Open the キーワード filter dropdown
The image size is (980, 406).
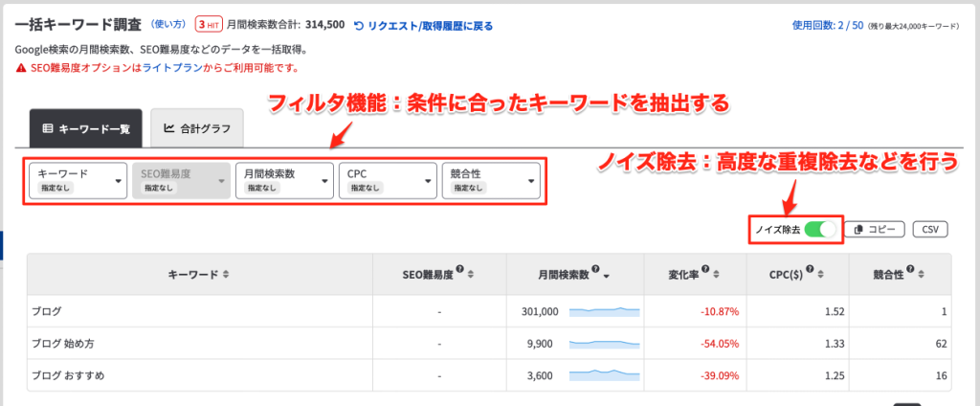point(78,180)
